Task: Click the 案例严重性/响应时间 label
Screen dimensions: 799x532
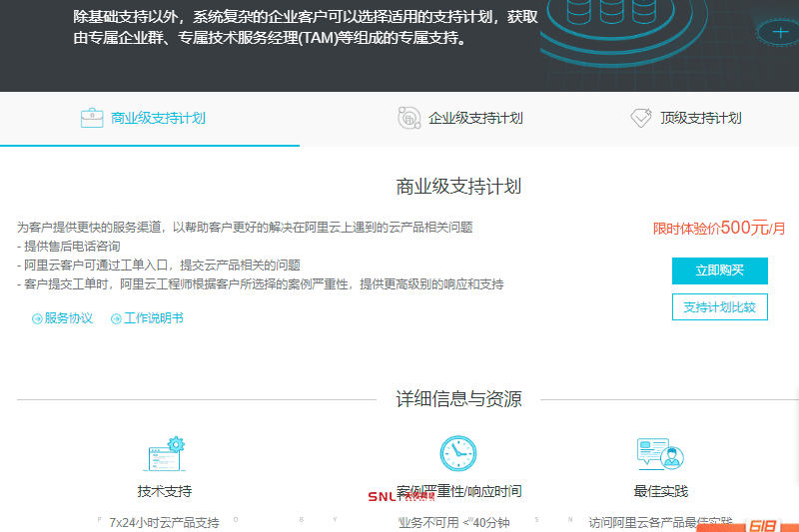Action: [458, 491]
